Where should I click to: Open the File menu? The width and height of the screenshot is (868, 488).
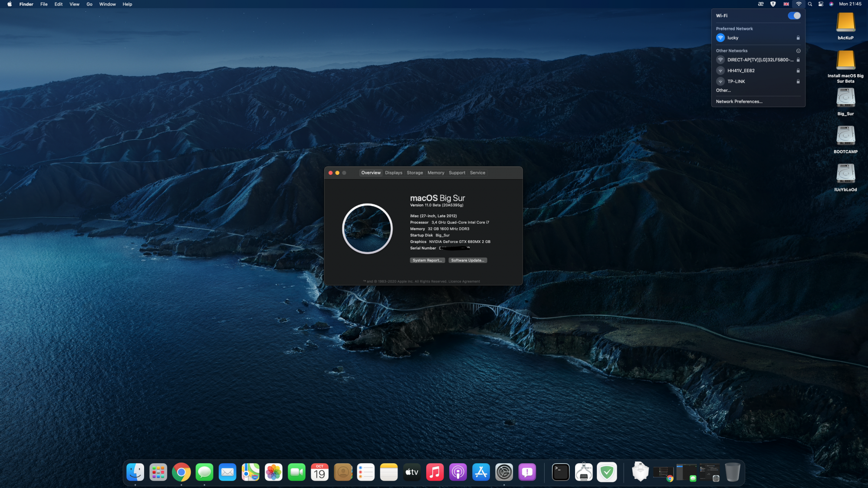pos(44,4)
